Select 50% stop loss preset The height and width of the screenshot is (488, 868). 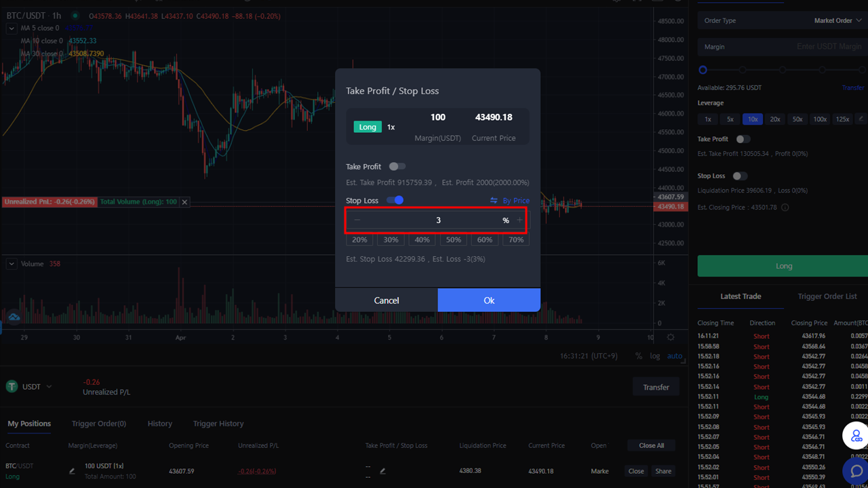pos(454,240)
